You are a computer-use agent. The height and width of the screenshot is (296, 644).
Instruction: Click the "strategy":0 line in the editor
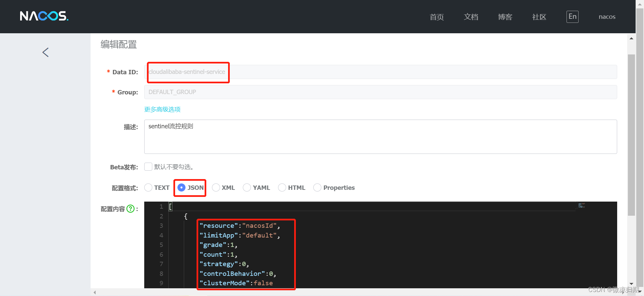pos(224,264)
